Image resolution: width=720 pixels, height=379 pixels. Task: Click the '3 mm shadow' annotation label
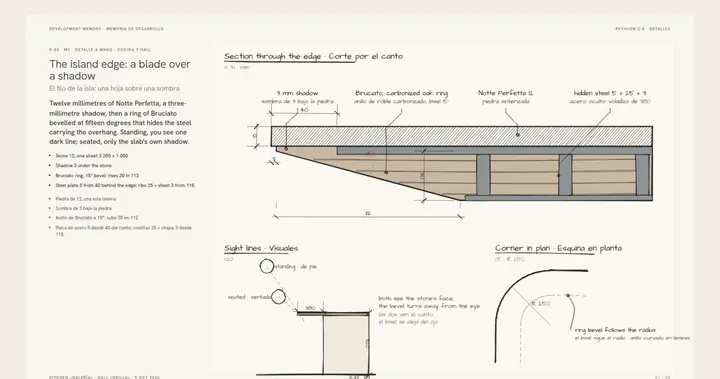coord(297,93)
